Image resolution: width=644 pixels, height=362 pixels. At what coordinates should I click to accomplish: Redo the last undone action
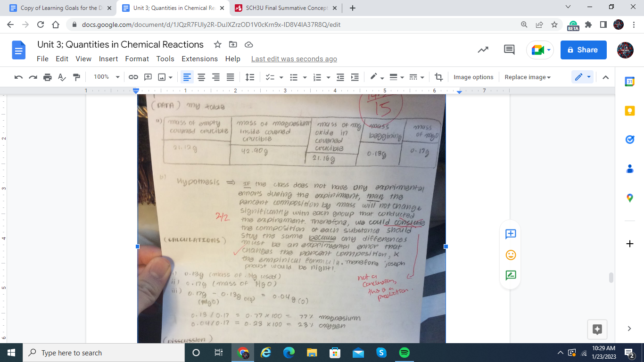[33, 77]
